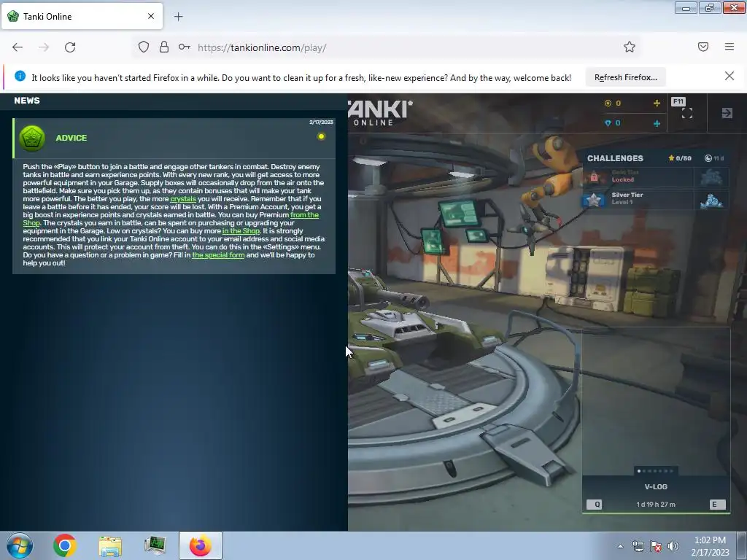Open the green Advice rank badge icon

coord(32,138)
